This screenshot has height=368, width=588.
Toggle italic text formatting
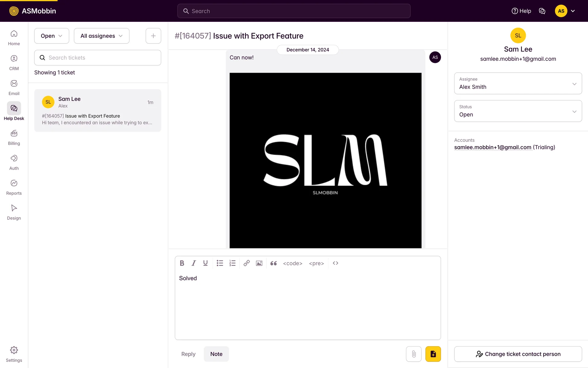194,263
